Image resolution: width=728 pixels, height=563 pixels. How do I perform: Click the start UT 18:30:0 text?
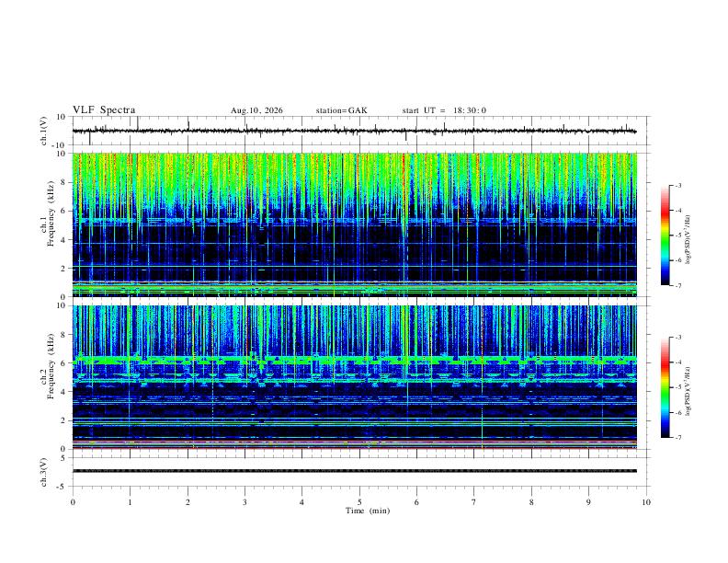click(444, 110)
